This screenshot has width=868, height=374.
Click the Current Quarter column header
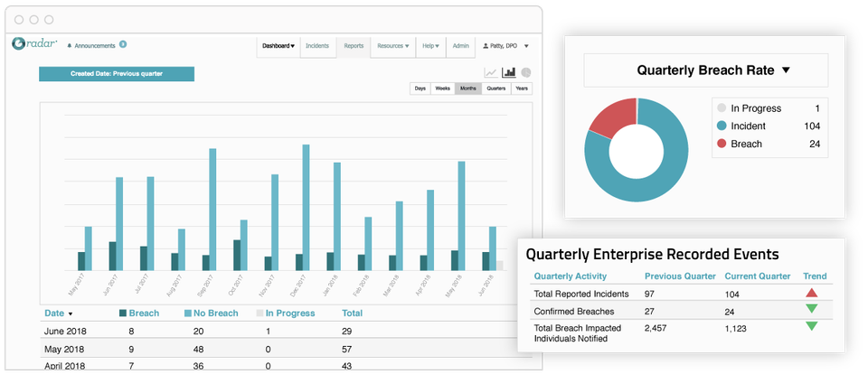point(759,276)
